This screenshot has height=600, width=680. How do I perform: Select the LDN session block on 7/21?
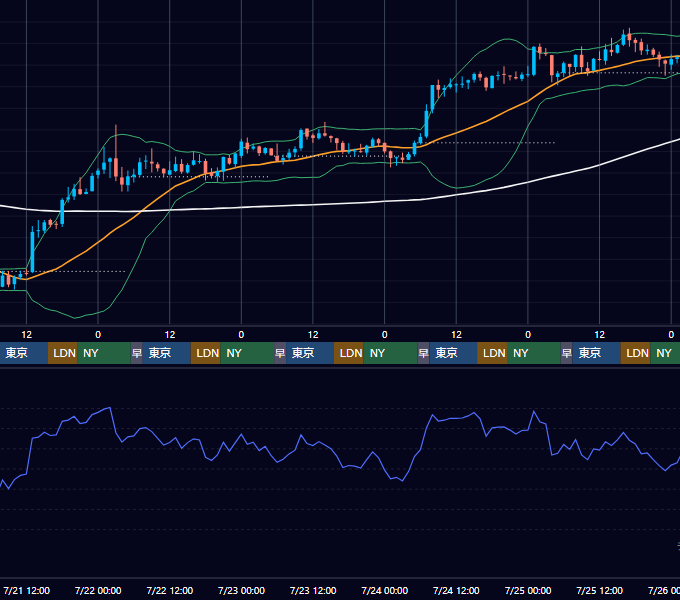(x=62, y=353)
